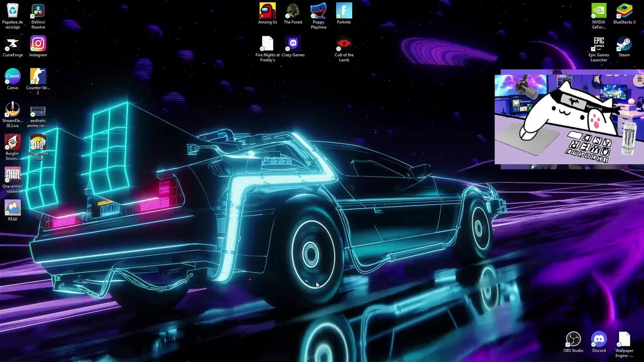Select the Five Nights at Freddy's file
The height and width of the screenshot is (362, 644).
(268, 49)
